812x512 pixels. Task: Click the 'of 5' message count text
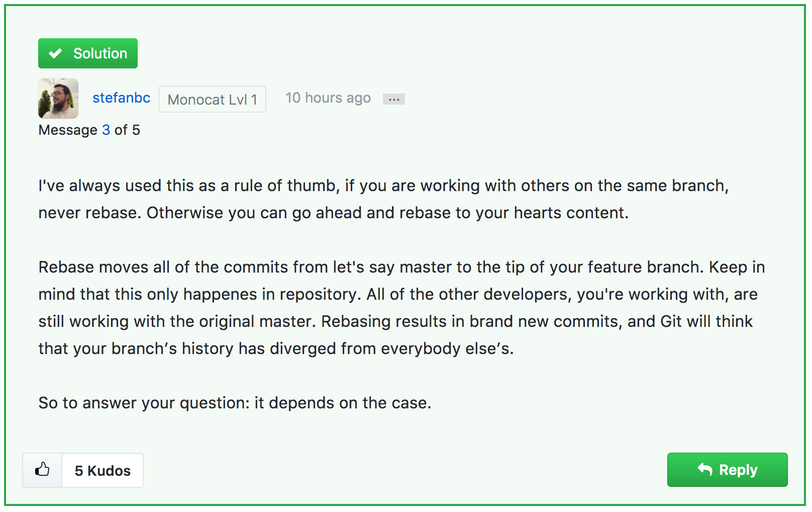point(127,130)
